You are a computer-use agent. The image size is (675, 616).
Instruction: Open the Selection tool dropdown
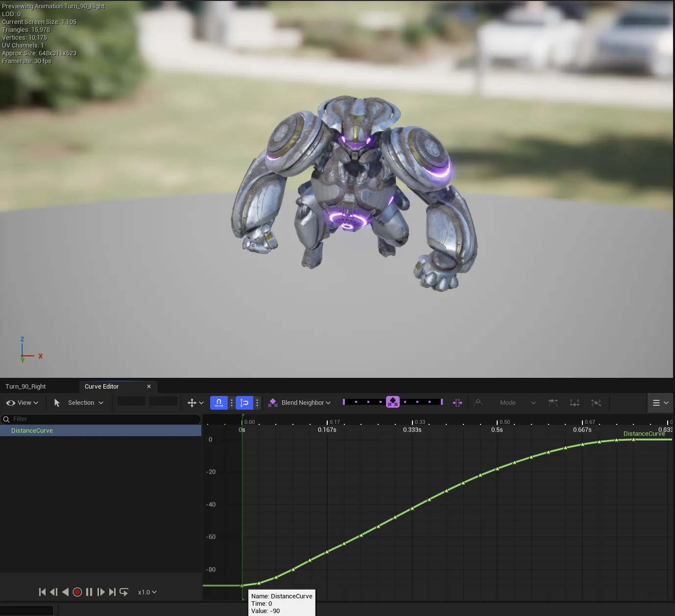tap(78, 403)
